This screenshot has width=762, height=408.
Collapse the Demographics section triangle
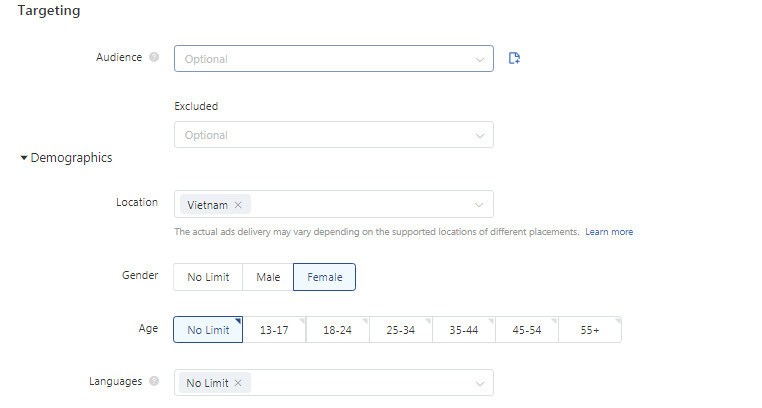point(24,158)
